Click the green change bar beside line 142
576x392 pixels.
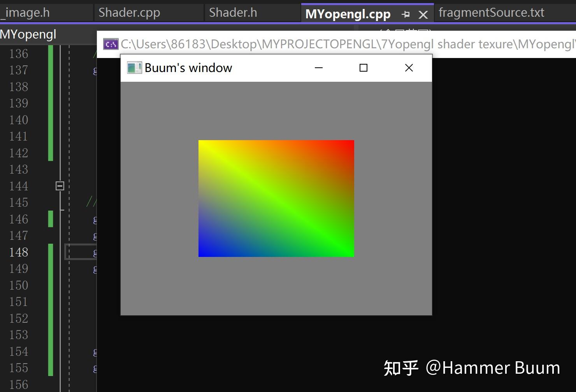(50, 153)
